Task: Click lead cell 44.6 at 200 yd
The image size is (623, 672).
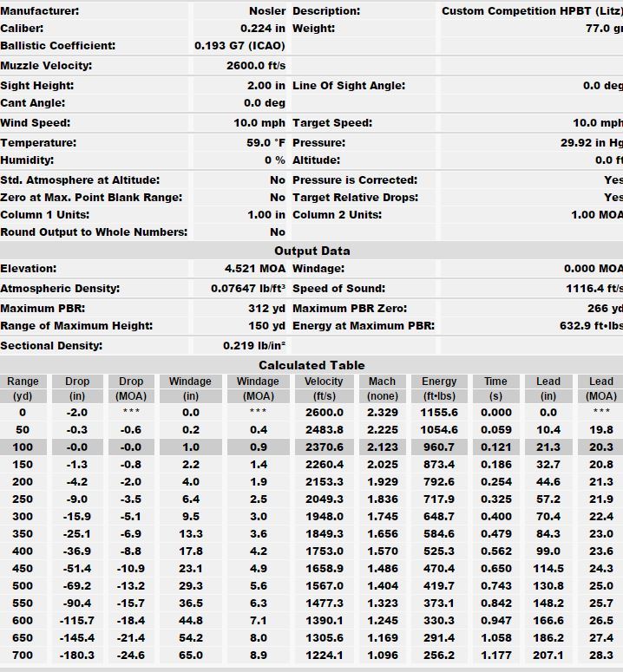Action: (x=548, y=482)
